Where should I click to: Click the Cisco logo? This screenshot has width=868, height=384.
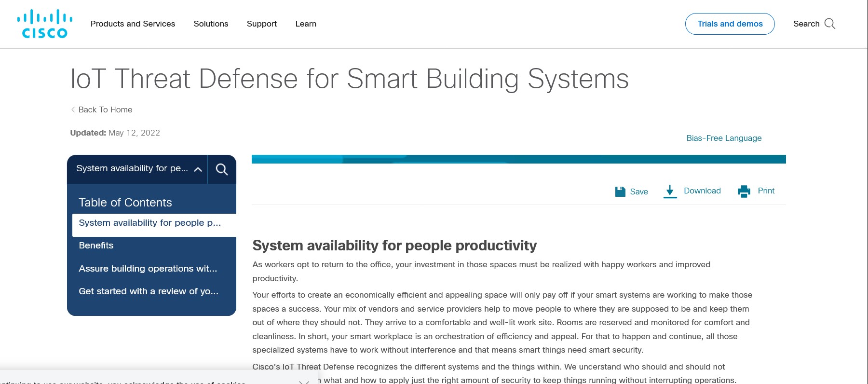click(x=45, y=24)
